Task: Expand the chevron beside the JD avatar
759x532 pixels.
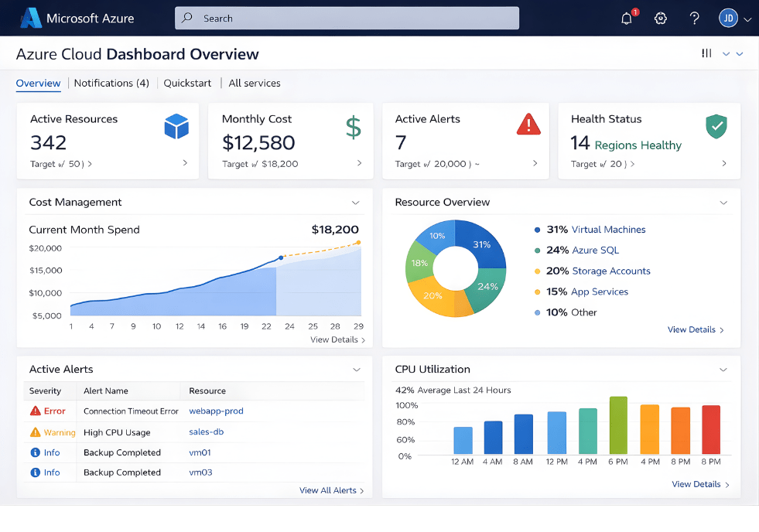Action: 746,18
